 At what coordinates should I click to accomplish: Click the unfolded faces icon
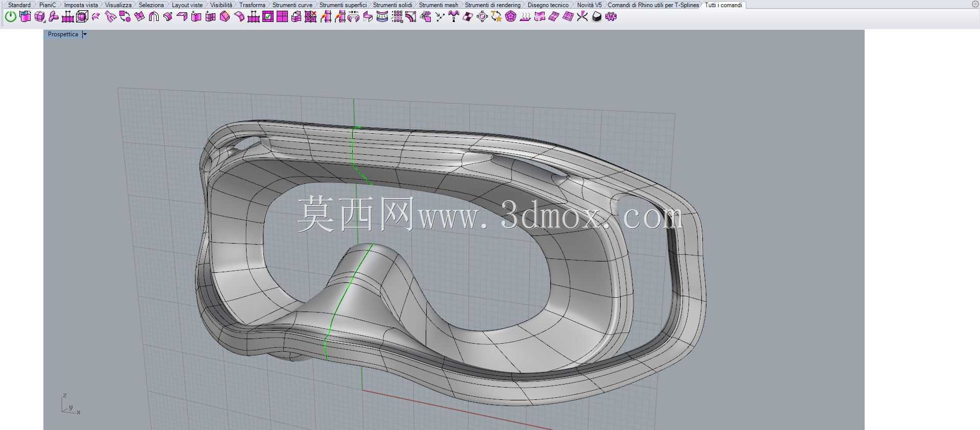[139, 17]
